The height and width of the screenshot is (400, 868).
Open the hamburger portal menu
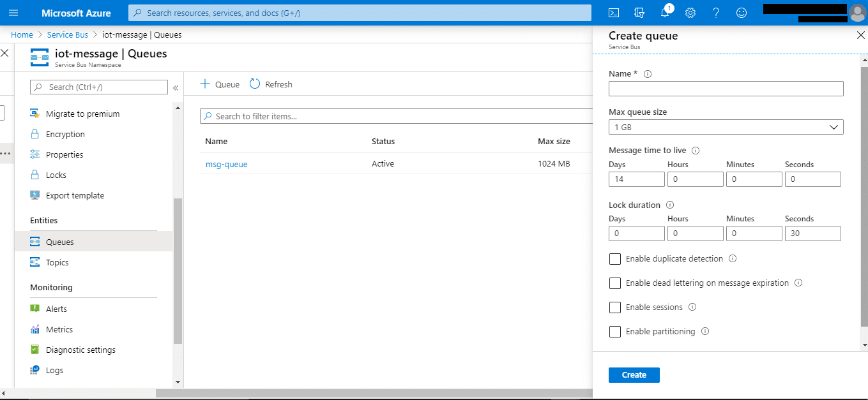[x=13, y=13]
